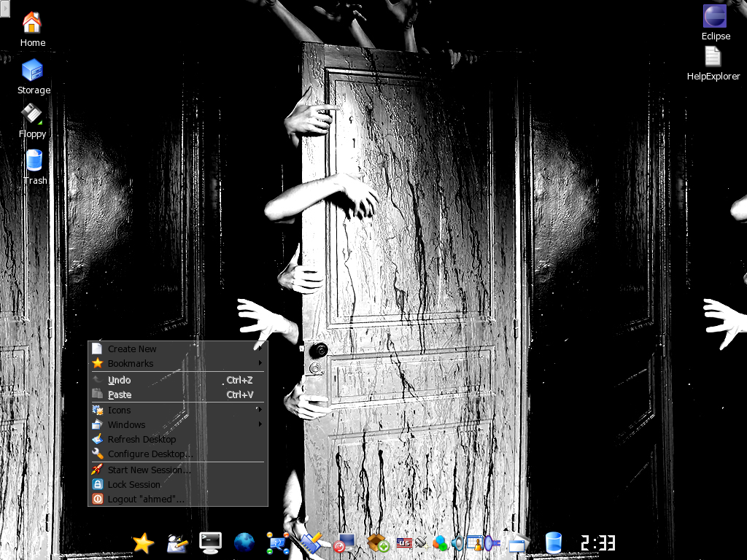Launch the terminal from the bottom panel
This screenshot has height=560, width=747.
click(x=211, y=542)
